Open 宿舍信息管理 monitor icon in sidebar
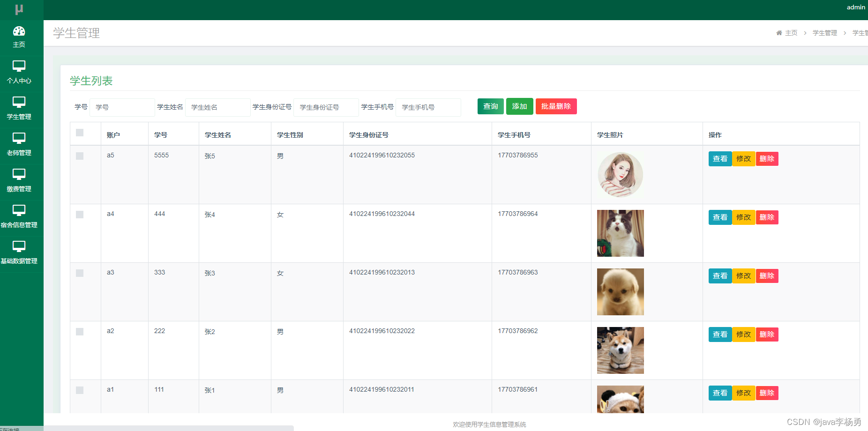The width and height of the screenshot is (868, 431). 19,210
